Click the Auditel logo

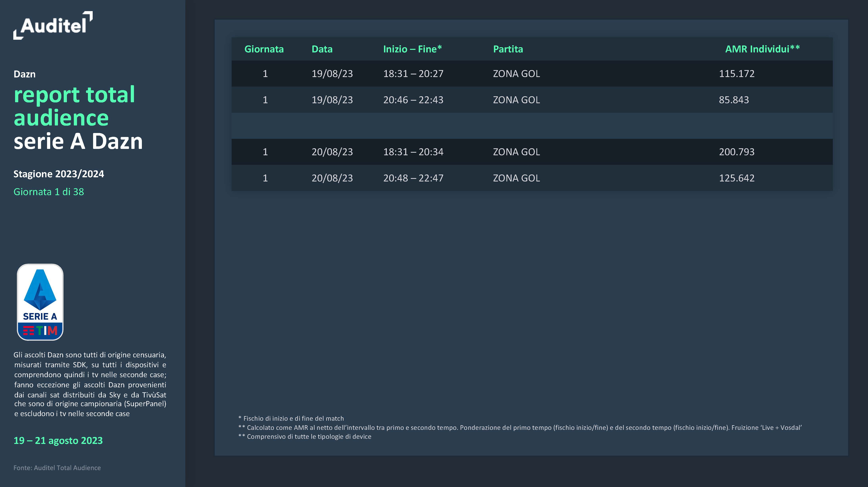click(x=53, y=26)
